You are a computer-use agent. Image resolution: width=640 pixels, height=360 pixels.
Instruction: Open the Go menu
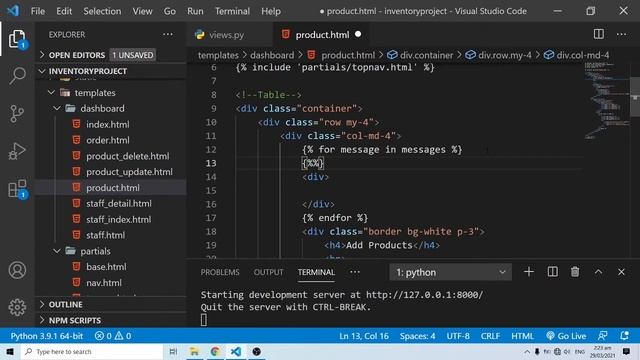tap(170, 11)
